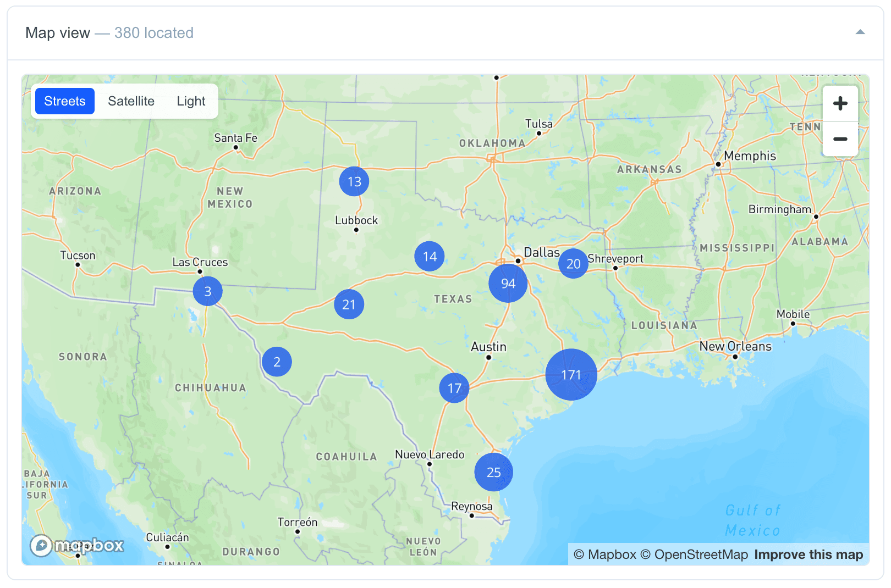Click the Map view panel title
The image size is (891, 588).
58,33
